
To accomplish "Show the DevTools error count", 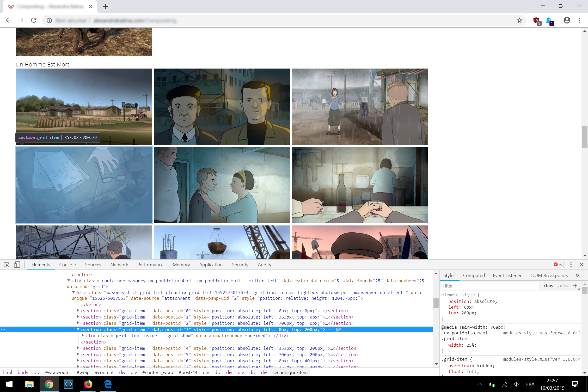I will coord(558,265).
